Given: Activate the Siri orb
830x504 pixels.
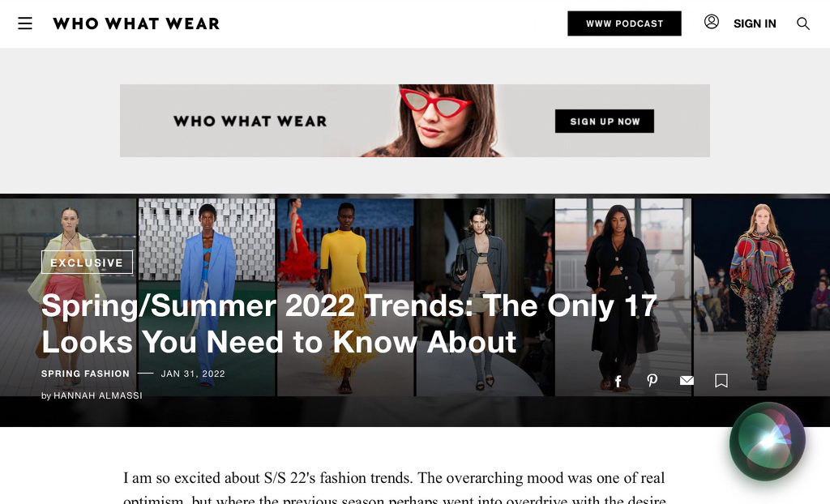Looking at the screenshot, I should click(767, 442).
